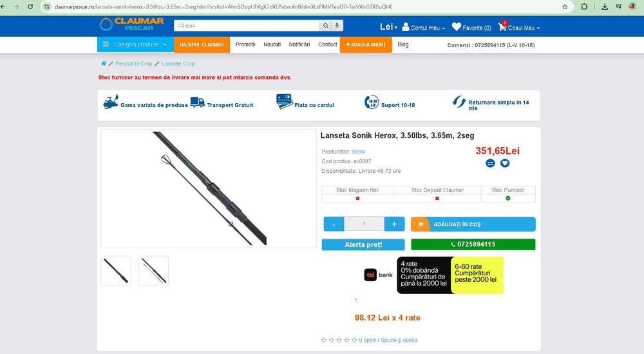
Task: Click the search magnifier icon
Action: pyautogui.click(x=325, y=26)
